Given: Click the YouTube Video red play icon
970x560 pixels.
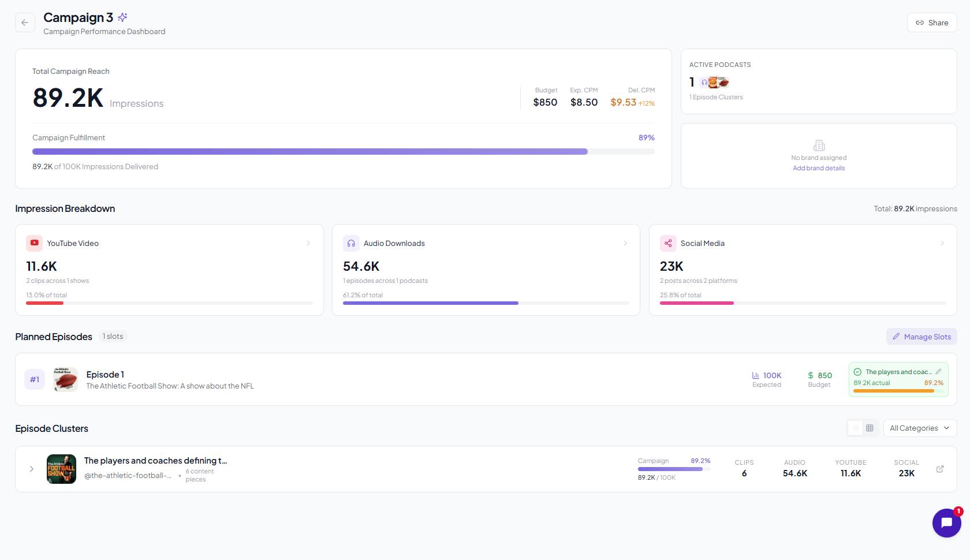Looking at the screenshot, I should coord(34,243).
